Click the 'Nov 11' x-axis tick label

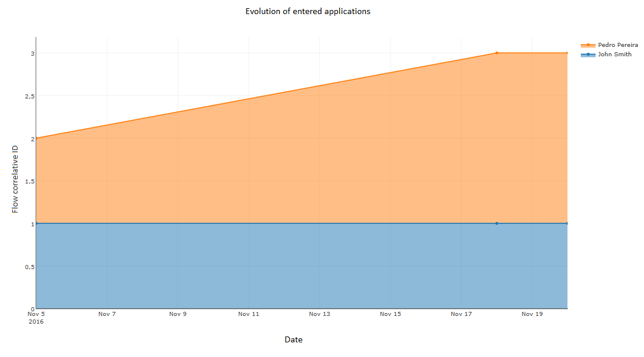[x=248, y=314]
